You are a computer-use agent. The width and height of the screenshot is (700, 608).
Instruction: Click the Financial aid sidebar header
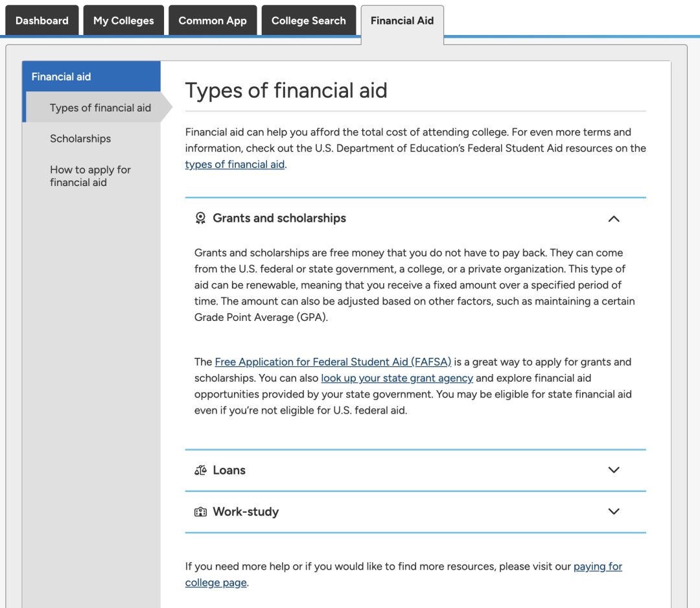click(x=91, y=76)
